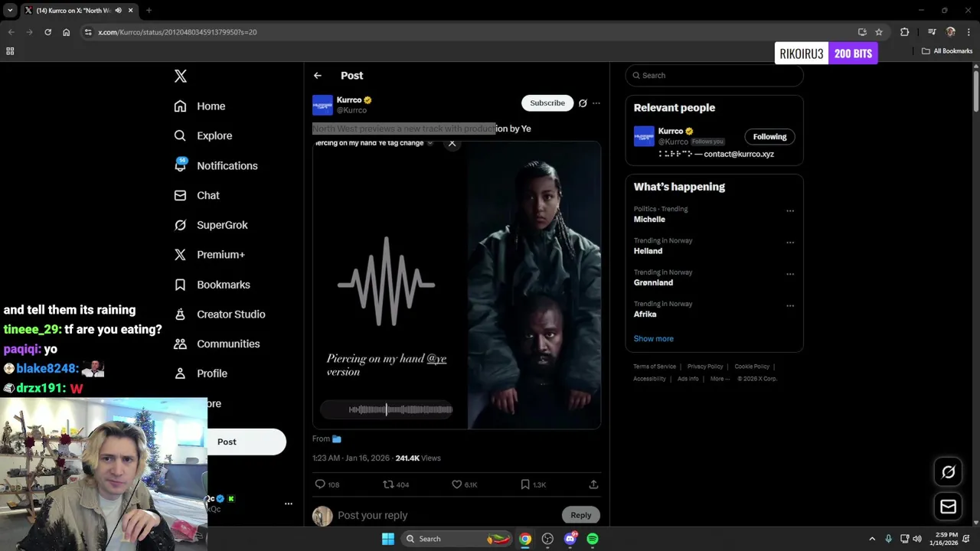
Task: Open Kurrco profile avatar on the post
Action: click(322, 105)
